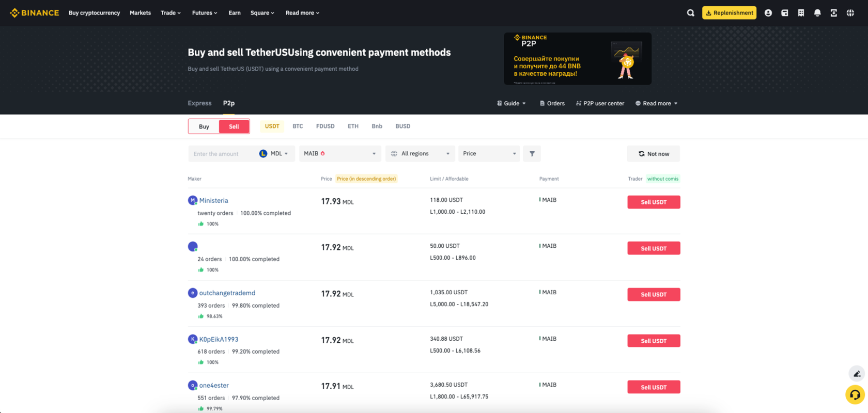
Task: Click the filter funnel icon
Action: tap(532, 153)
